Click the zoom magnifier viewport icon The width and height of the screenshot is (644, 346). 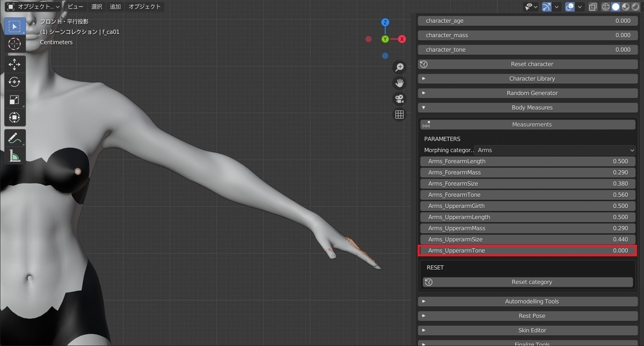pos(399,67)
